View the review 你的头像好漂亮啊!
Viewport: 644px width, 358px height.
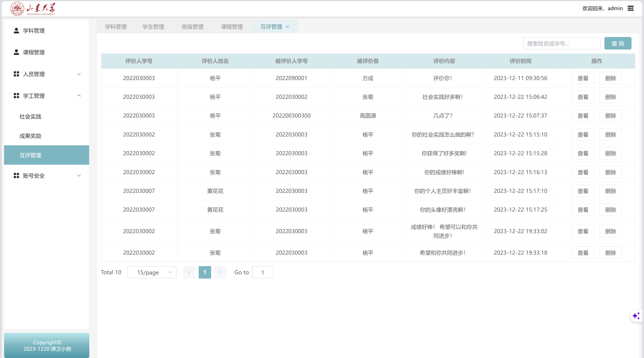pos(583,209)
